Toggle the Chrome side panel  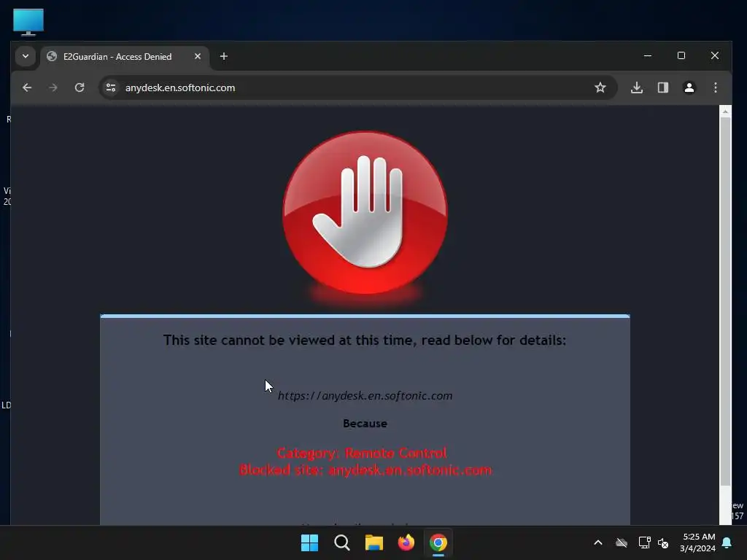(x=662, y=87)
